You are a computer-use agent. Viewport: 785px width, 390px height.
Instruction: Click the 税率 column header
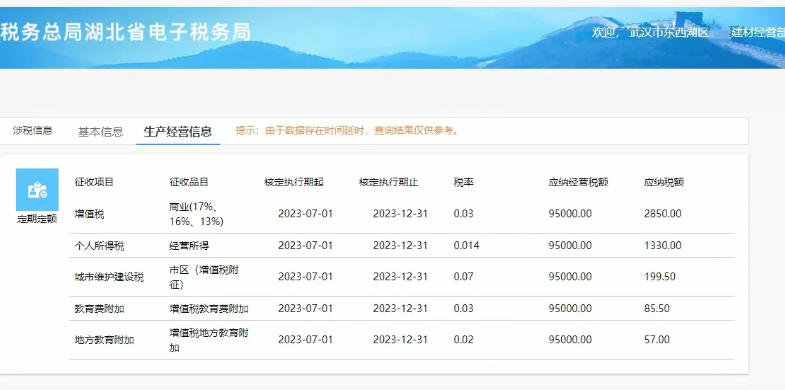click(x=464, y=182)
